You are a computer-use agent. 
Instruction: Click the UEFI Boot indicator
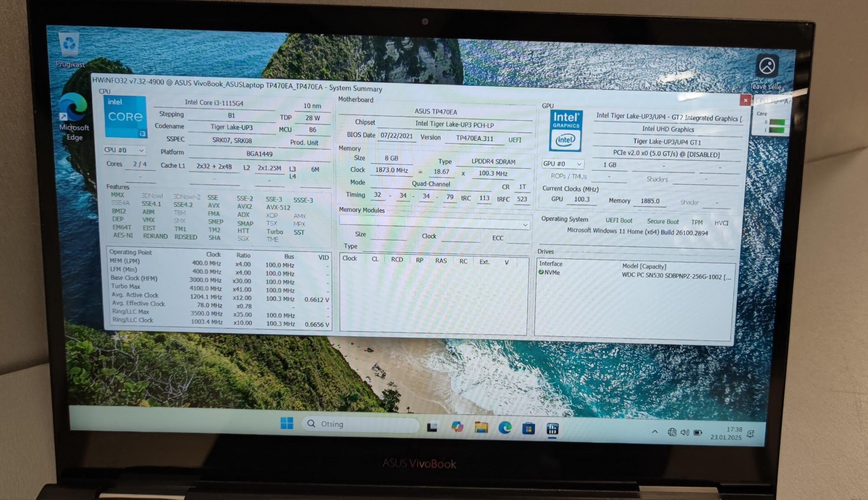pos(619,220)
